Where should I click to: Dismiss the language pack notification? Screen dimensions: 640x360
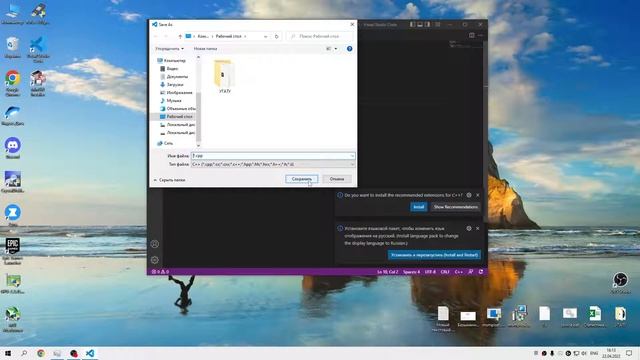[x=478, y=229]
